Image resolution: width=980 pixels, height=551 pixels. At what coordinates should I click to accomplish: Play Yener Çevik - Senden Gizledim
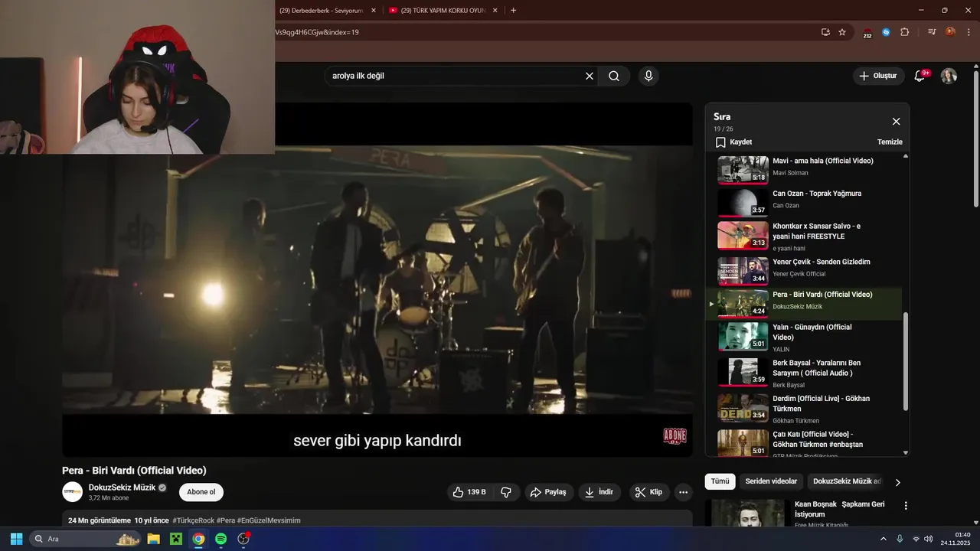pos(804,270)
